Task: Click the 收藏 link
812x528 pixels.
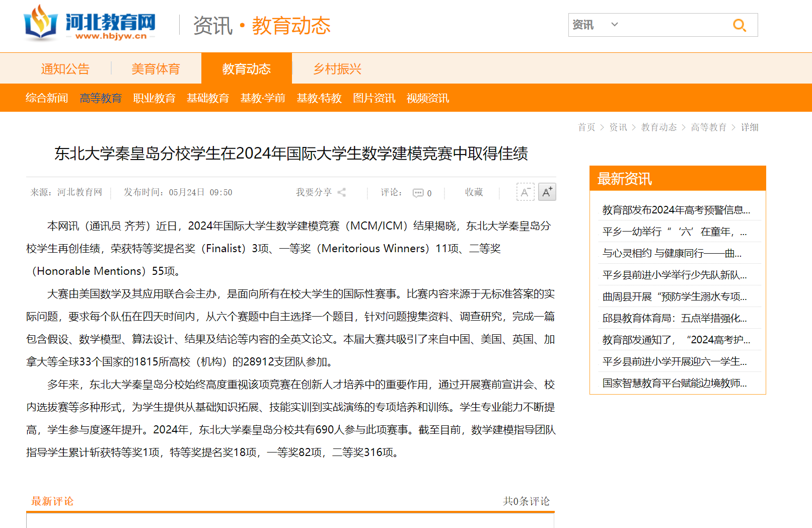Action: [474, 192]
